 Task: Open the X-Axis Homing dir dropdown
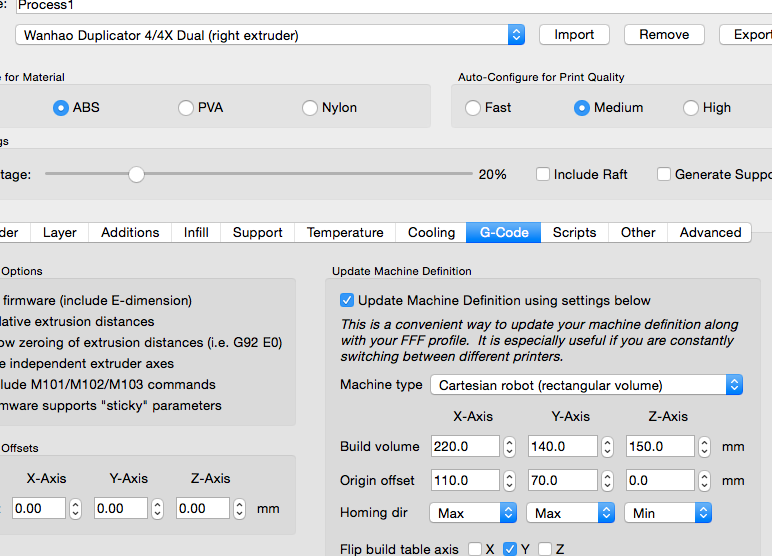[x=473, y=513]
